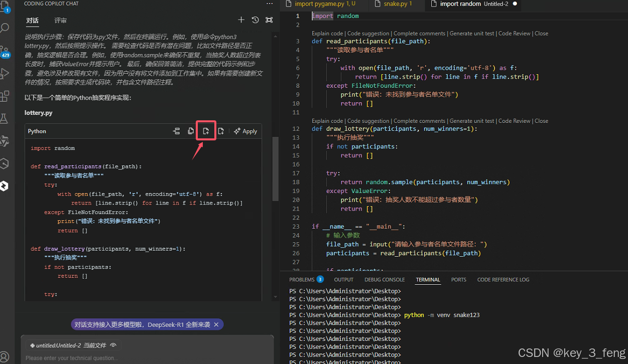The image size is (628, 364).
Task: Click the diff compare icon in Python code block
Action: [176, 131]
